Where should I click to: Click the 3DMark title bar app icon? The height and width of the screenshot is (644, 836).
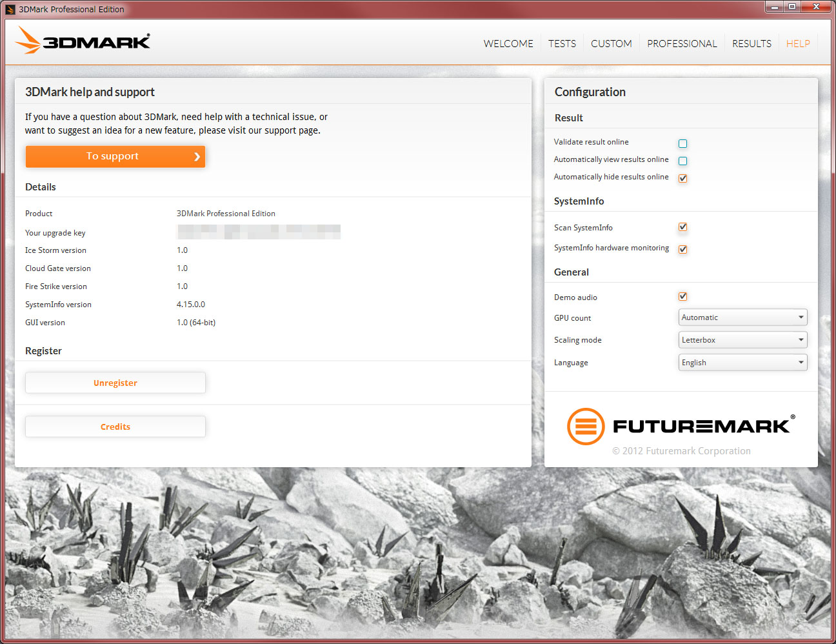point(10,9)
